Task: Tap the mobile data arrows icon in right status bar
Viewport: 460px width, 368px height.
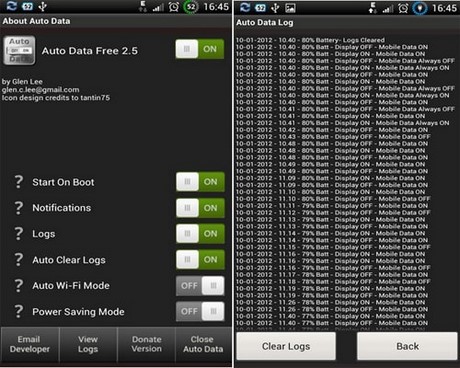Action: [x=372, y=8]
